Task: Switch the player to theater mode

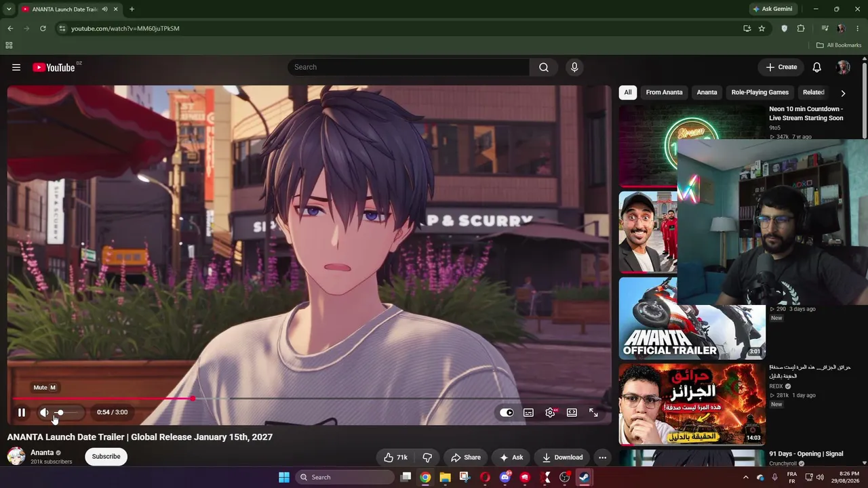Action: point(572,412)
